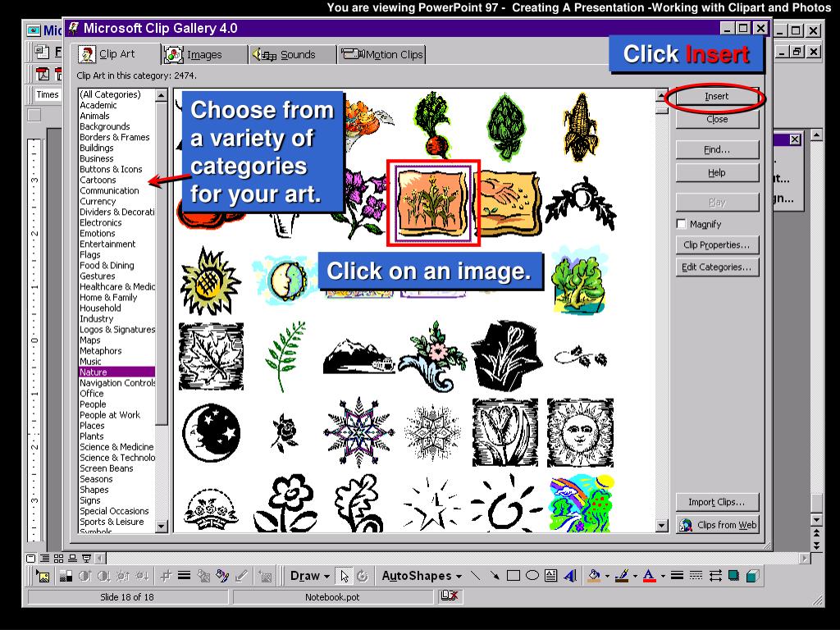This screenshot has width=840, height=630.
Task: Open the Format Picture icon
Action: [x=222, y=577]
